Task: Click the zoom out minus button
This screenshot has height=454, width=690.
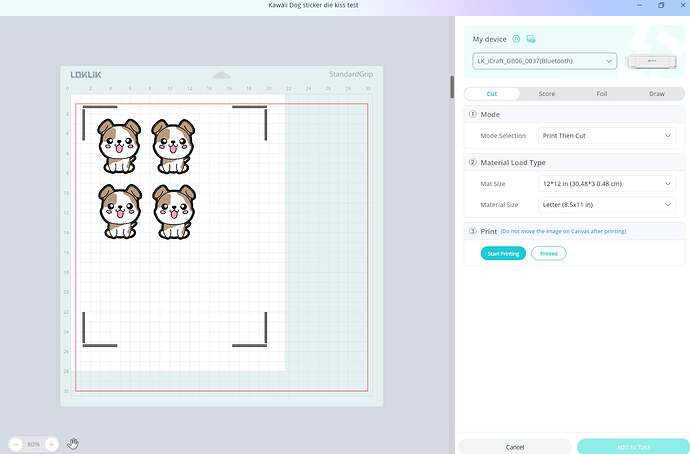Action: tap(17, 444)
